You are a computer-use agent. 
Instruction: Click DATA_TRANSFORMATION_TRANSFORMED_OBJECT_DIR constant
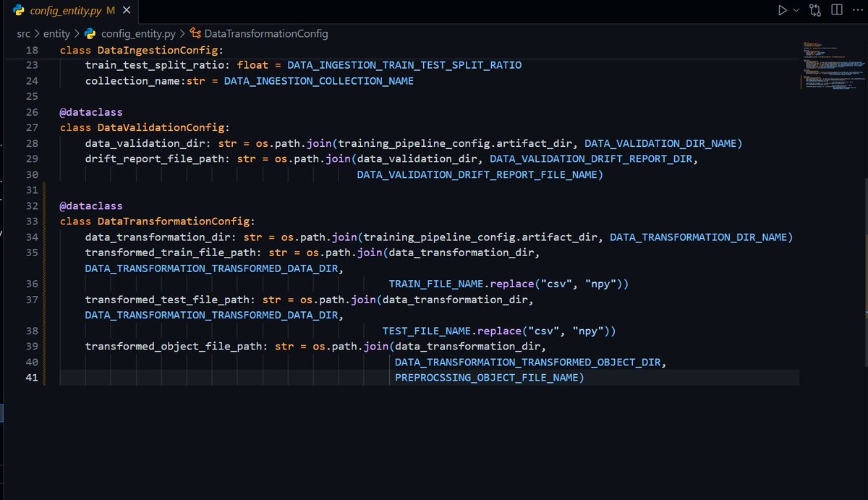527,362
